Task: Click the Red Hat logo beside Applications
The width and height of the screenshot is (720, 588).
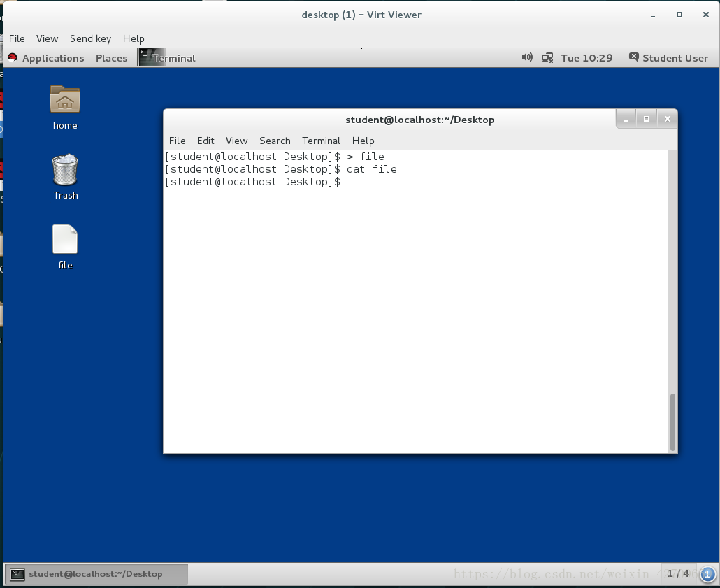Action: 13,58
